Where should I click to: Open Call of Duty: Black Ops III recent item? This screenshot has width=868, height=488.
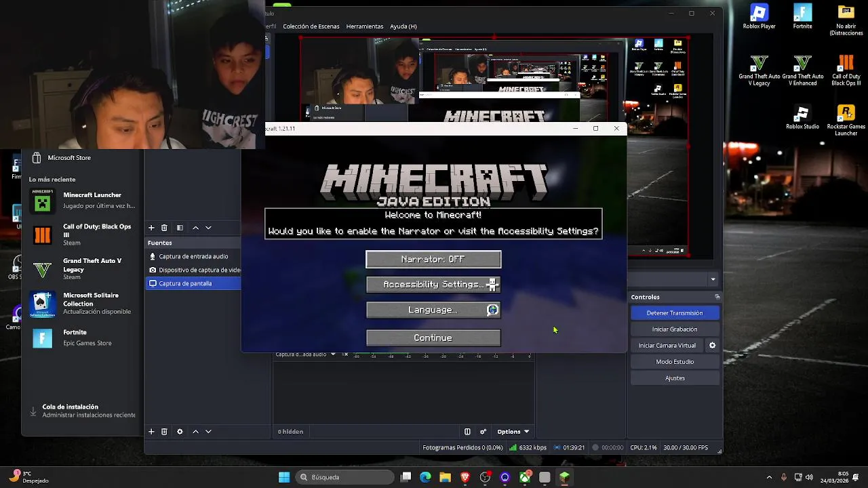83,235
